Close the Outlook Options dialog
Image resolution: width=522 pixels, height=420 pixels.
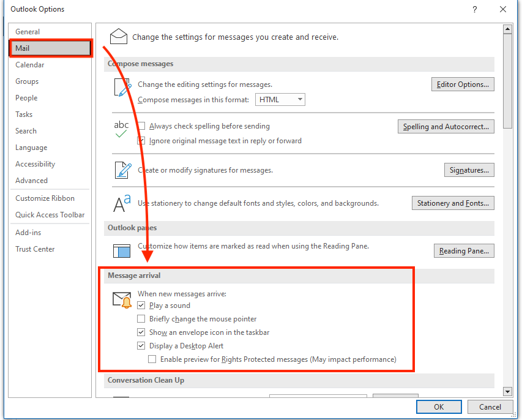tap(502, 9)
